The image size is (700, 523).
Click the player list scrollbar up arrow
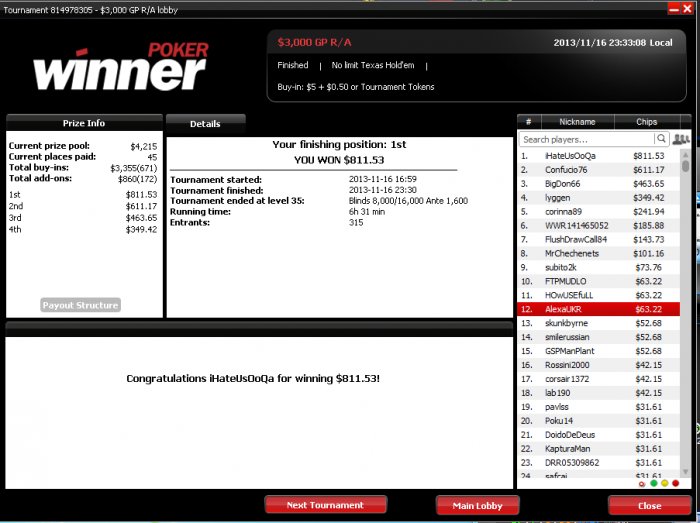point(685,154)
